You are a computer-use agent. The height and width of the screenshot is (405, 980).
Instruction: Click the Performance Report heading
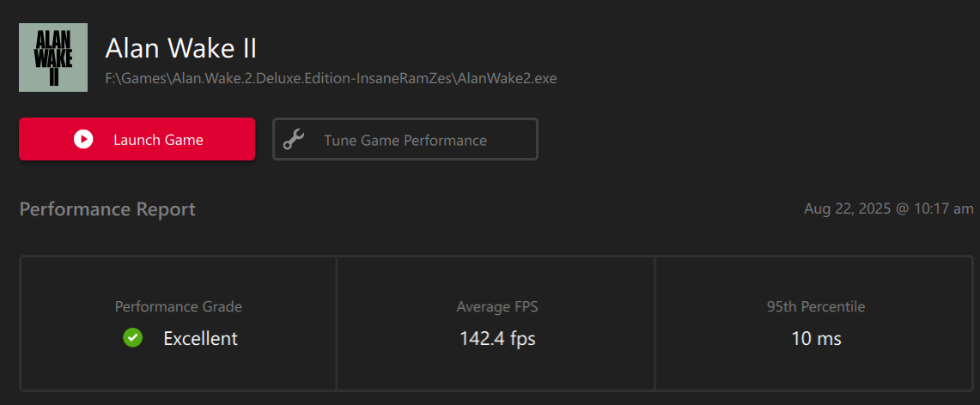tap(107, 209)
